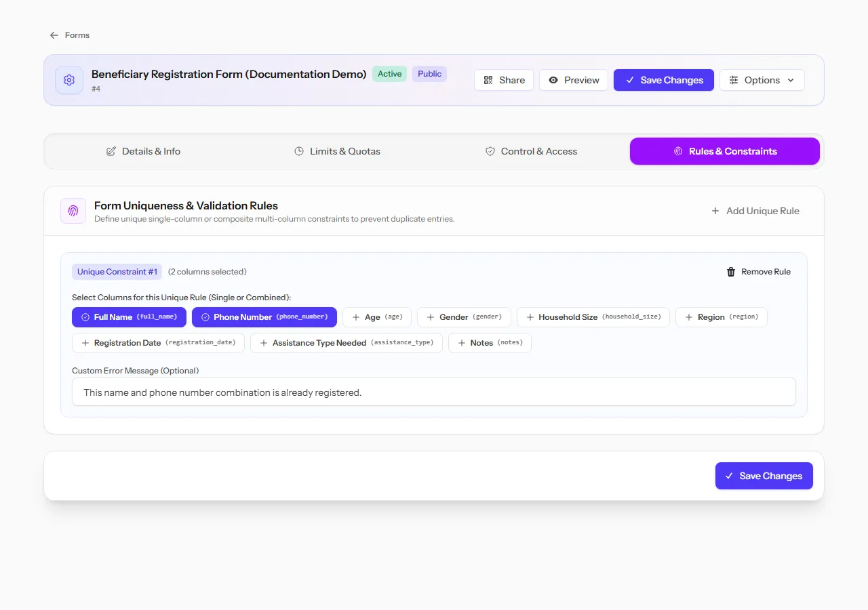This screenshot has width=868, height=610.
Task: Deselect the Phone Number column chip
Action: (264, 317)
